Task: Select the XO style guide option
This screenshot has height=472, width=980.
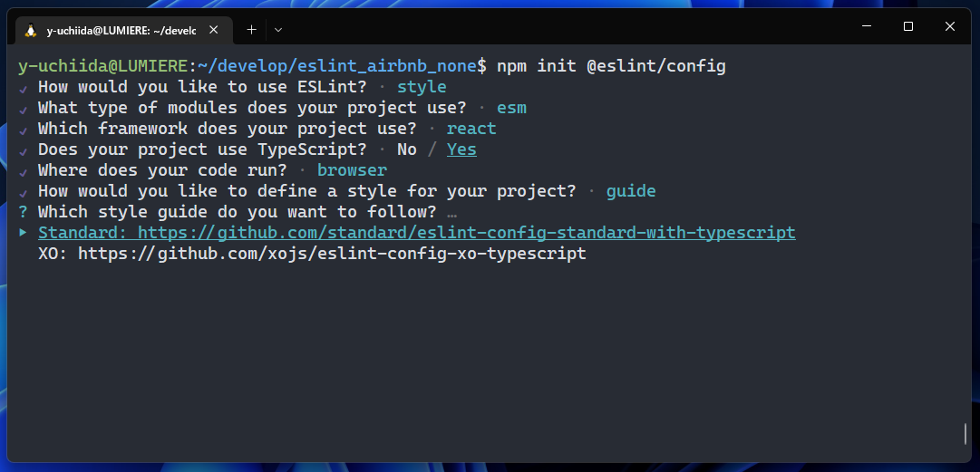Action: [x=313, y=254]
